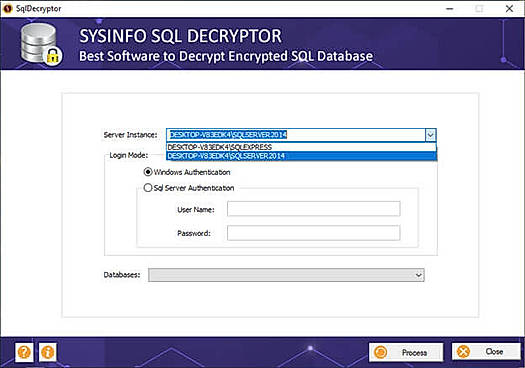
Task: Focus the Password input field
Action: click(313, 233)
